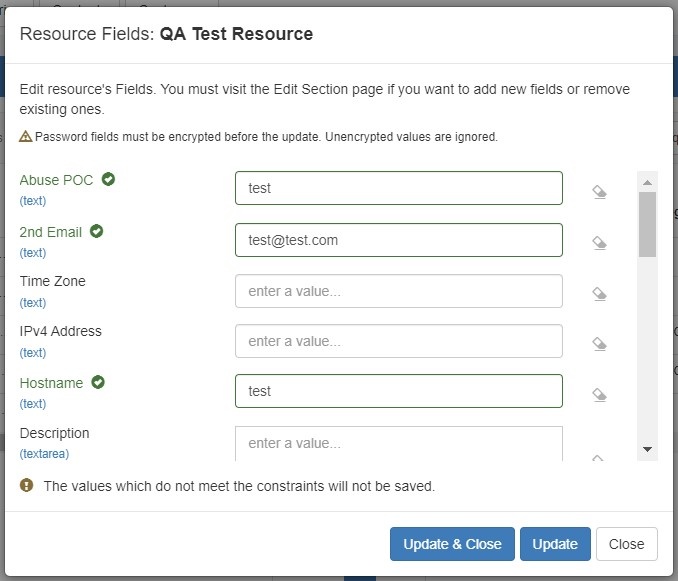The image size is (678, 581).
Task: Click eraser icon beside IPv4 Address field
Action: (x=599, y=344)
